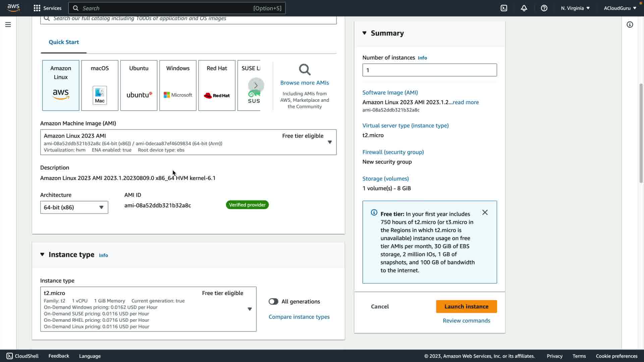Click the Browse more AMIs magnifier icon
Screen dimensions: 644x362
[x=305, y=70]
